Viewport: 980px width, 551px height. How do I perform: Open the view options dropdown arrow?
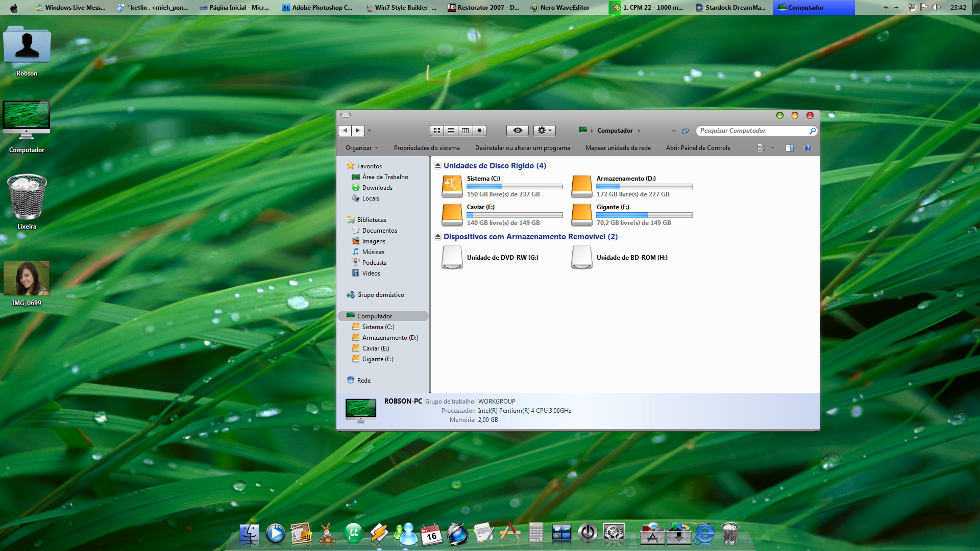[x=772, y=148]
